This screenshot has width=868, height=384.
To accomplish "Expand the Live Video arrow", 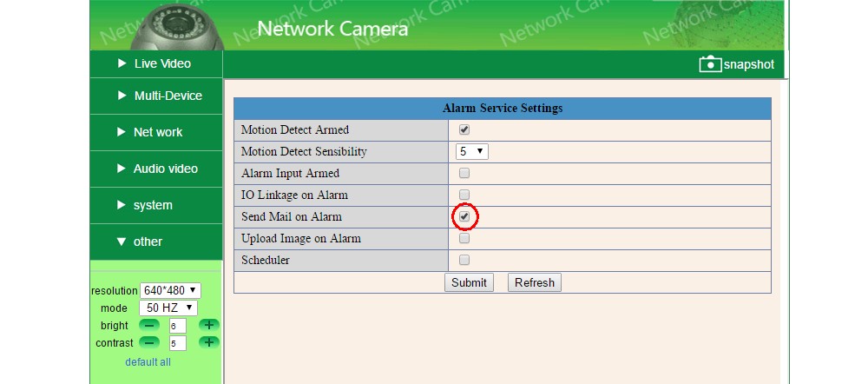I will coord(122,63).
